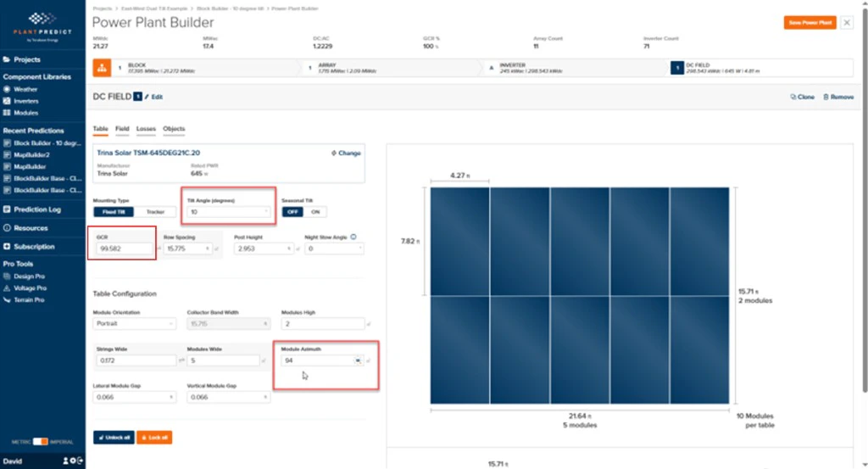868x469 pixels.
Task: Select Fixed Tilt mounting type
Action: pos(114,212)
